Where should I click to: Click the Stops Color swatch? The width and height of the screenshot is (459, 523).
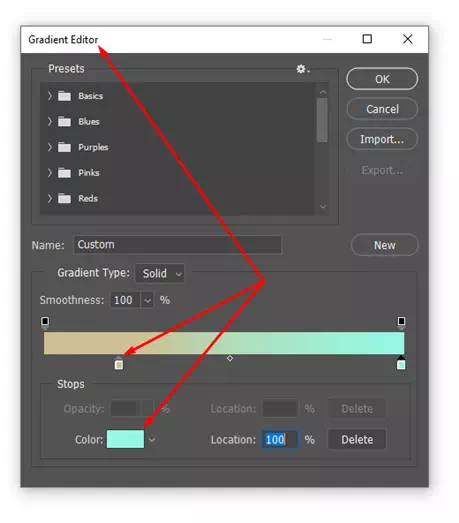point(125,439)
